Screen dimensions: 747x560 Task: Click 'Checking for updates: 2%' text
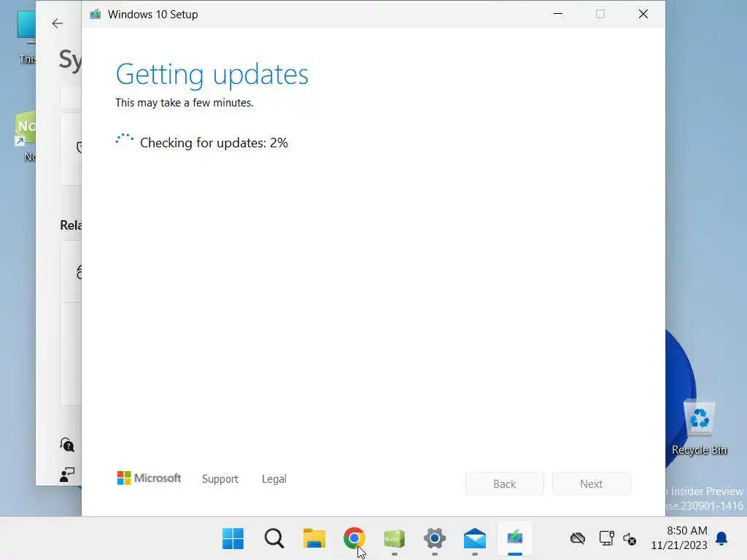[214, 143]
